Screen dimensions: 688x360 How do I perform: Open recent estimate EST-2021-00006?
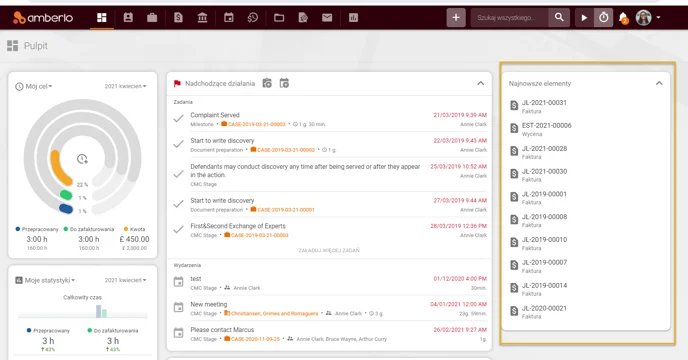[547, 126]
